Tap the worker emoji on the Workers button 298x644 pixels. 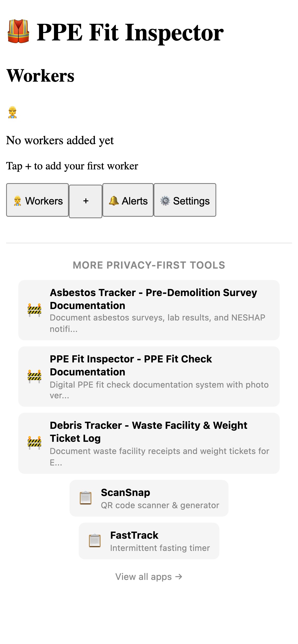point(18,201)
